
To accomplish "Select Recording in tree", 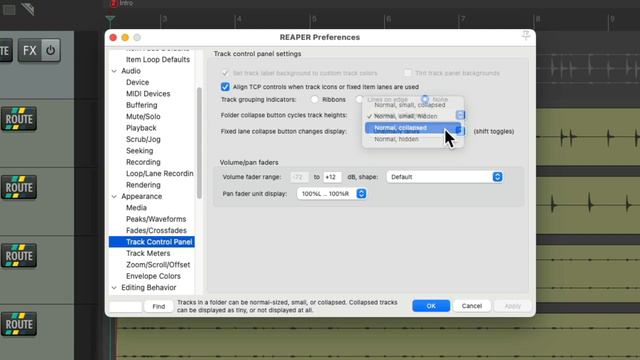I will (143, 162).
